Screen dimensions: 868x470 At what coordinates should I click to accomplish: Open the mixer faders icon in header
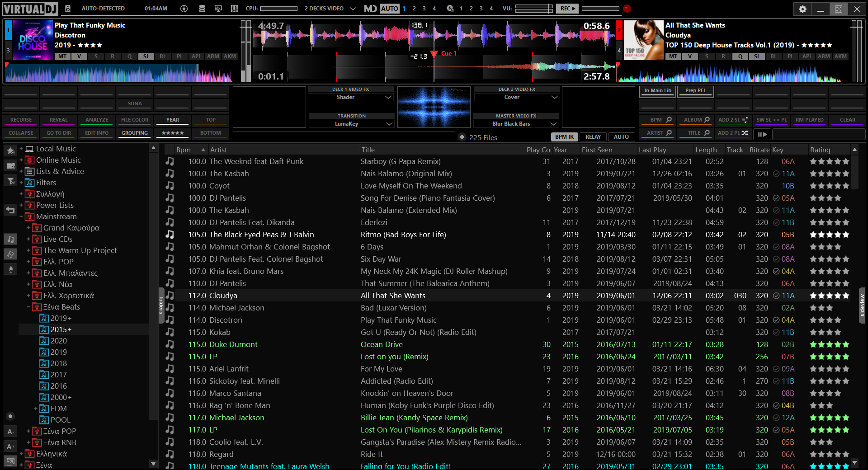pos(235,8)
